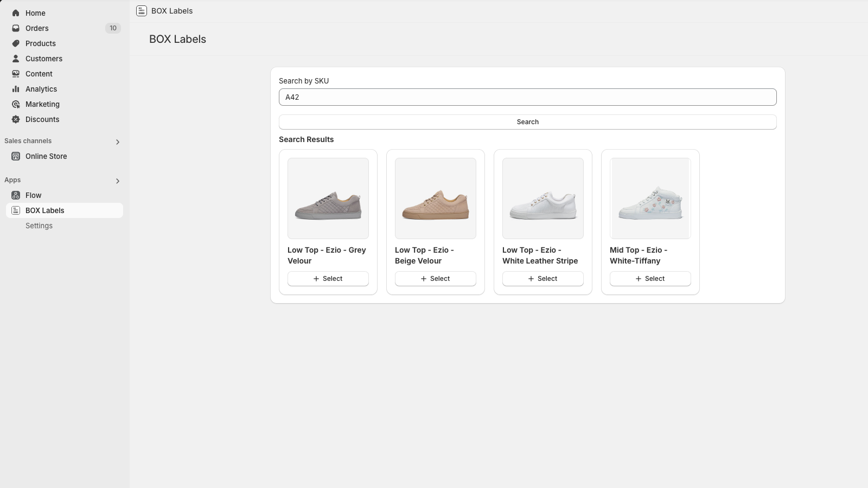Expand the Sales channels section chevron
The height and width of the screenshot is (488, 868).
(118, 142)
